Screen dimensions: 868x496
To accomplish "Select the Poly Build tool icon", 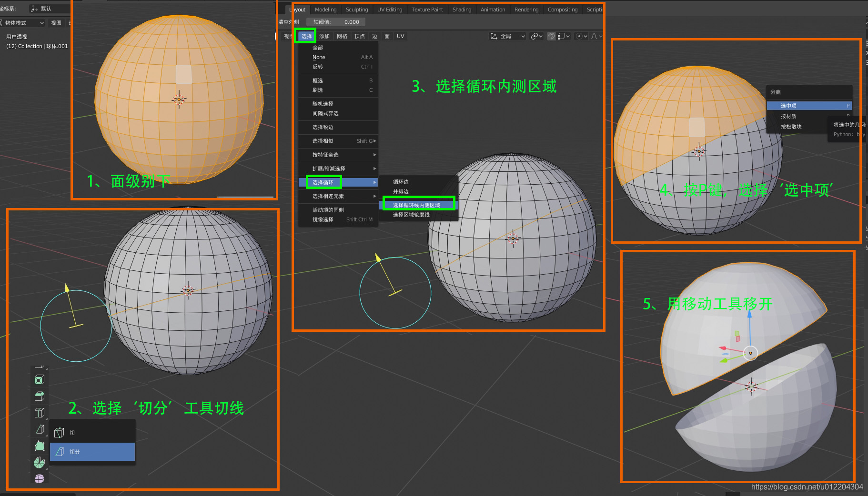I will point(40,446).
